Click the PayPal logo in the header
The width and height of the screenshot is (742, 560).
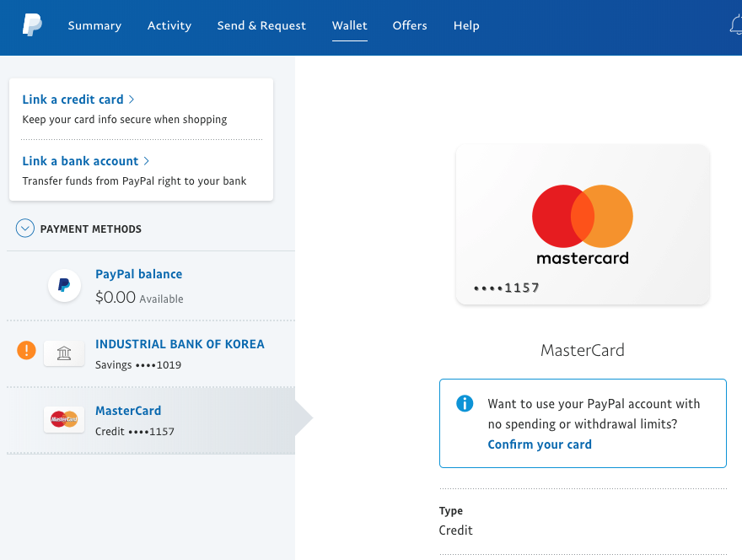point(32,25)
